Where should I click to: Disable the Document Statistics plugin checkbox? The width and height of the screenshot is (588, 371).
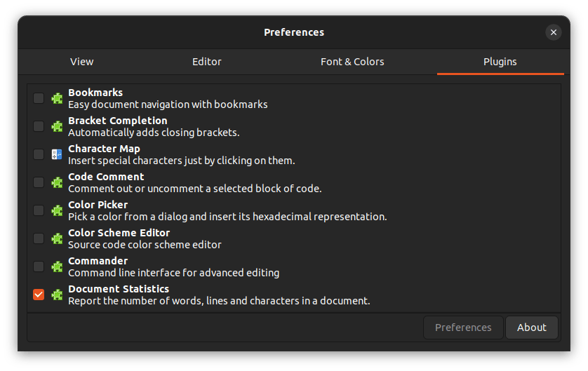tap(39, 295)
